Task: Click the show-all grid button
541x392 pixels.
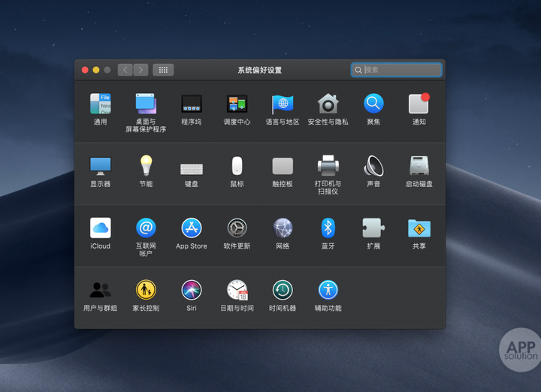Action: (x=163, y=70)
